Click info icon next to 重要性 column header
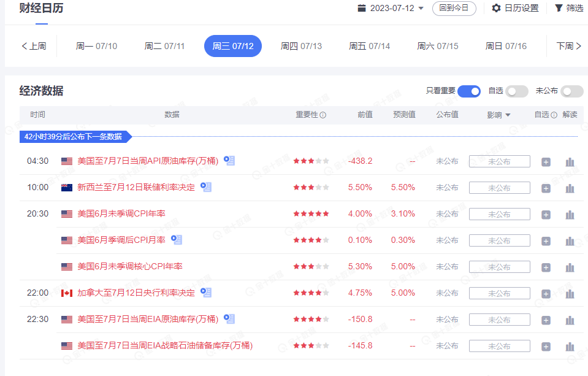Screen dimensions: 588x376 coord(324,115)
